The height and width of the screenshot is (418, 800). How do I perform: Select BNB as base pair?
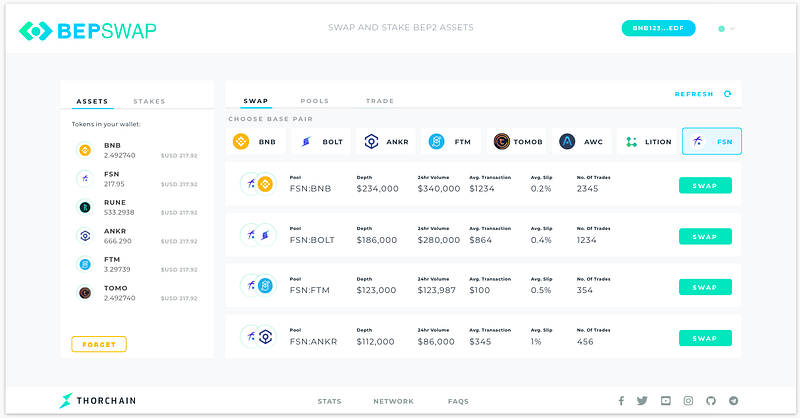point(256,142)
